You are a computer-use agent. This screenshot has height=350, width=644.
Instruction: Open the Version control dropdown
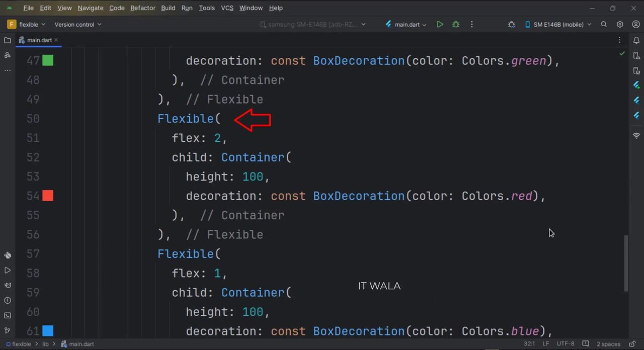(77, 24)
